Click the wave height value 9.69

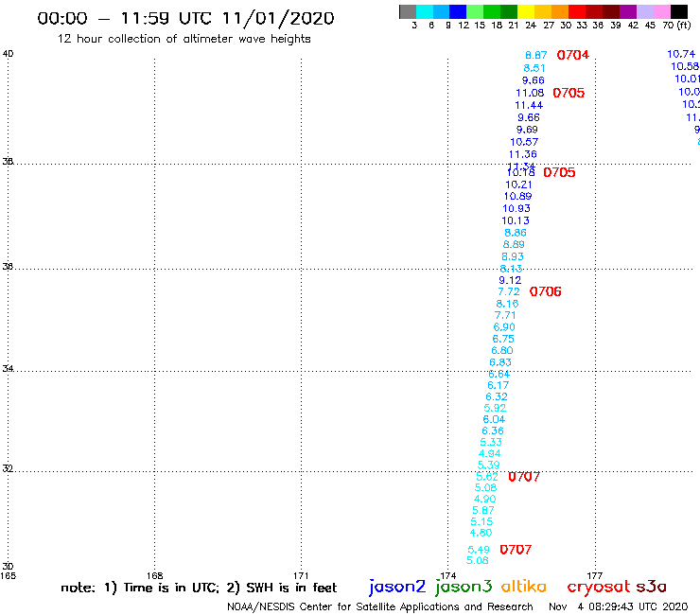(x=527, y=130)
